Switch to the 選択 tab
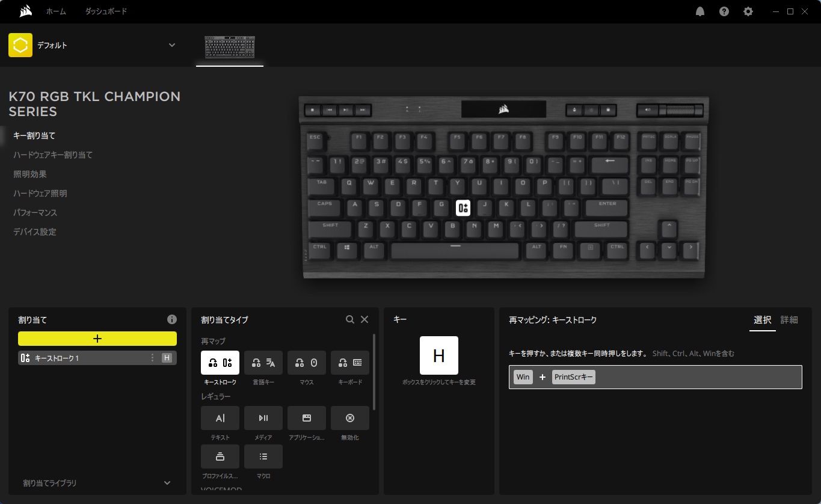Viewport: 821px width, 504px height. coord(763,320)
